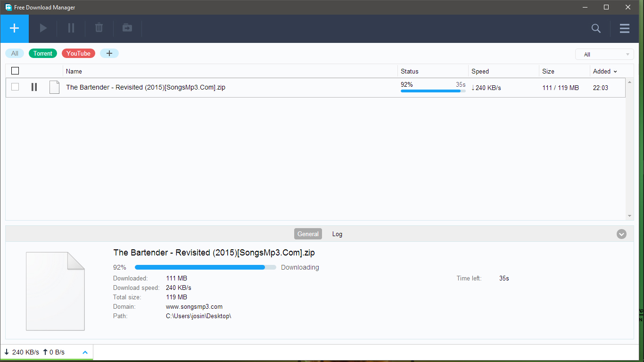644x362 pixels.
Task: Click the C:\Users\josin\Desktop\ path value
Action: point(198,316)
